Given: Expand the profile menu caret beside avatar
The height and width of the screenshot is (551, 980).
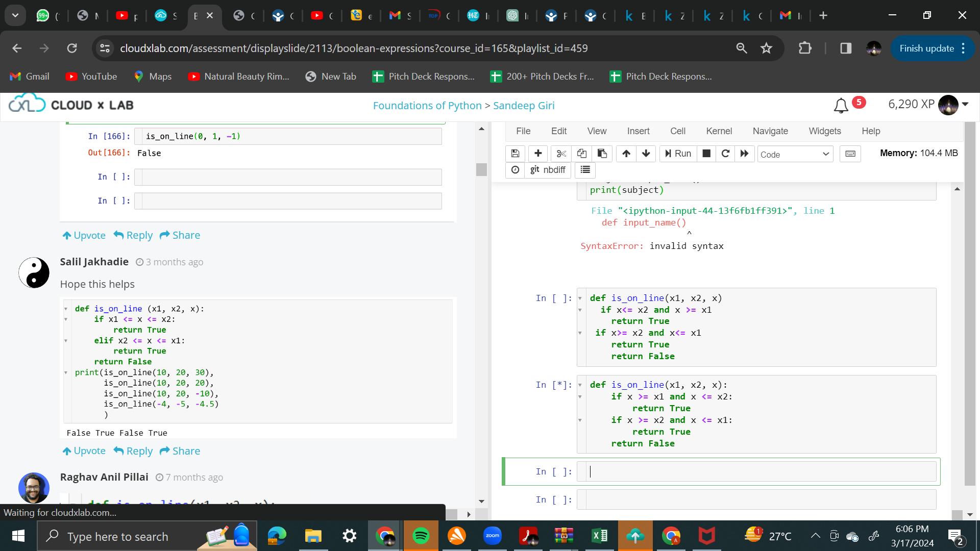Looking at the screenshot, I should pos(965,104).
